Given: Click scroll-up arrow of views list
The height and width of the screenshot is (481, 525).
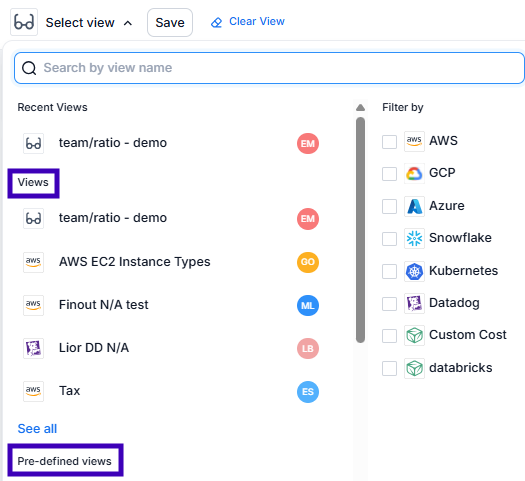Looking at the screenshot, I should (x=360, y=107).
